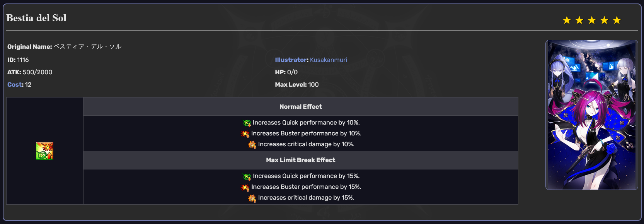Click the Quick up icon in Normal Effect
This screenshot has width=644, height=224.
[x=247, y=123]
